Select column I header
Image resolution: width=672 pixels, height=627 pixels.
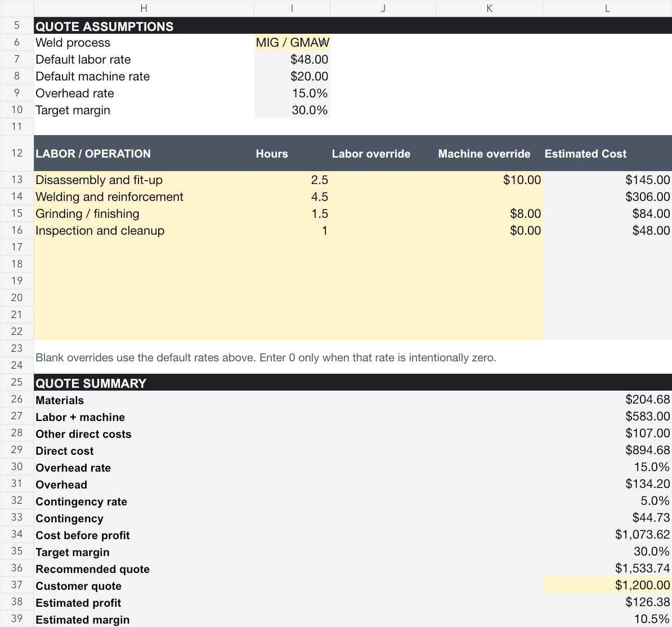(x=292, y=8)
